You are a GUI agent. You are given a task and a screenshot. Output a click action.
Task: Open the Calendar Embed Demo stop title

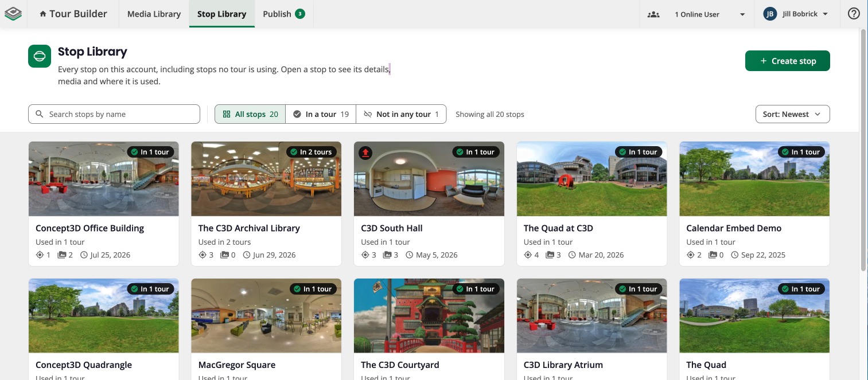pyautogui.click(x=734, y=228)
